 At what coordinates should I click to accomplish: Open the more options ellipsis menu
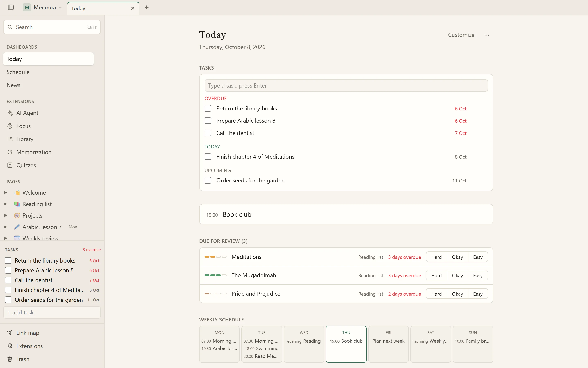pyautogui.click(x=487, y=35)
